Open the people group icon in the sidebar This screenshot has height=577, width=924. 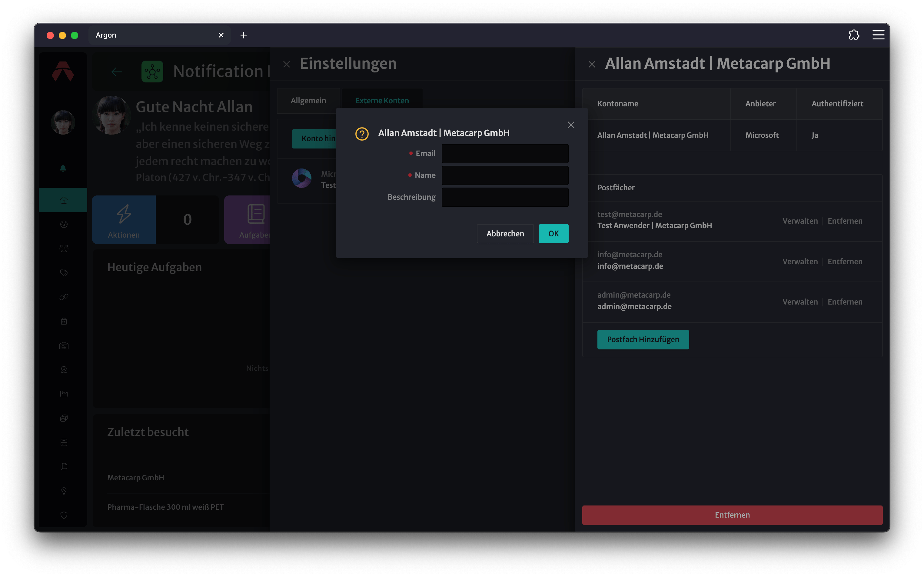click(x=64, y=248)
